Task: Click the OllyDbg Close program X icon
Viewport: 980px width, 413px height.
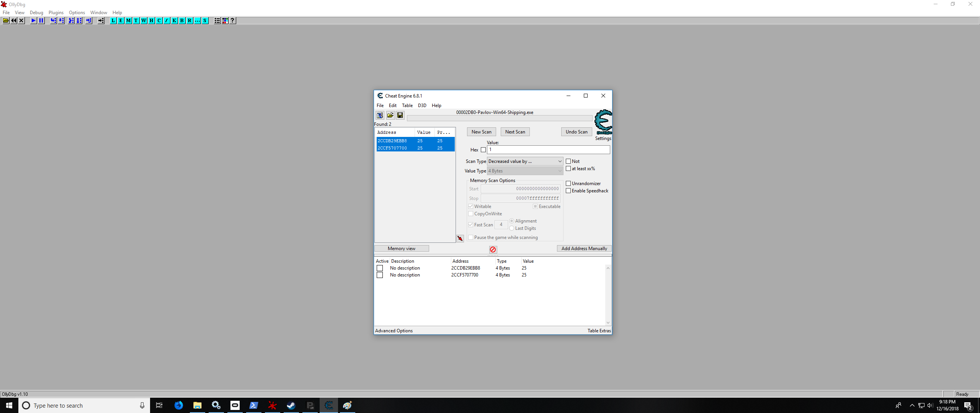Action: [21, 21]
